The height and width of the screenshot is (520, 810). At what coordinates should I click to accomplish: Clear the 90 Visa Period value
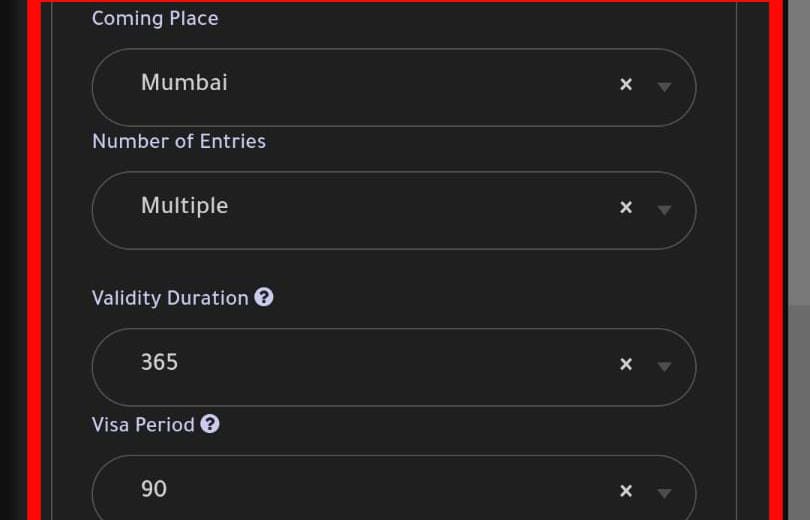coord(626,491)
